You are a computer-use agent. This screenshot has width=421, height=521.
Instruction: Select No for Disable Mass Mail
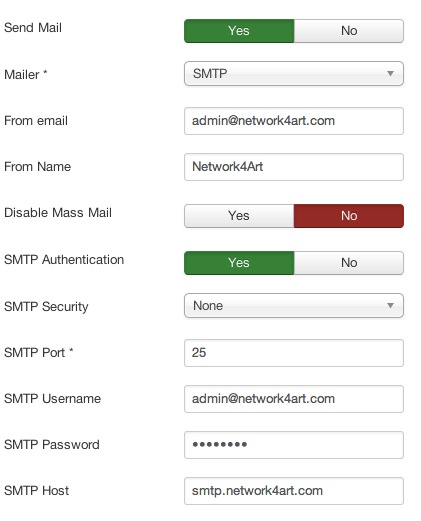click(x=349, y=216)
